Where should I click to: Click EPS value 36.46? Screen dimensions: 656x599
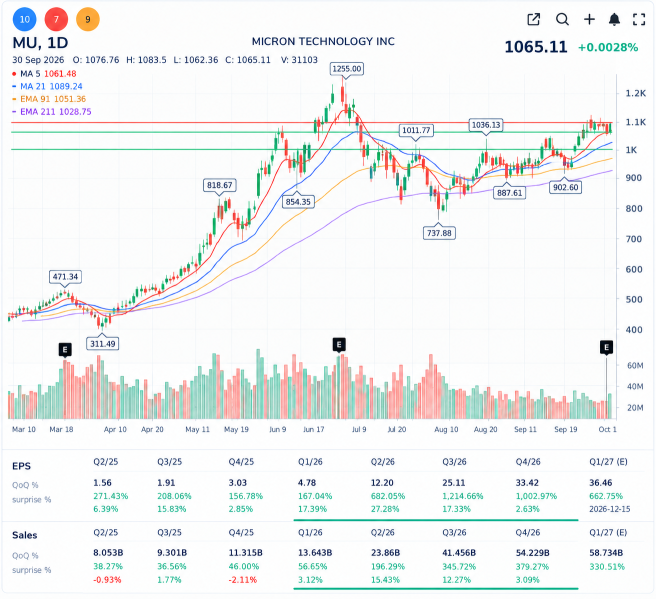click(x=601, y=483)
